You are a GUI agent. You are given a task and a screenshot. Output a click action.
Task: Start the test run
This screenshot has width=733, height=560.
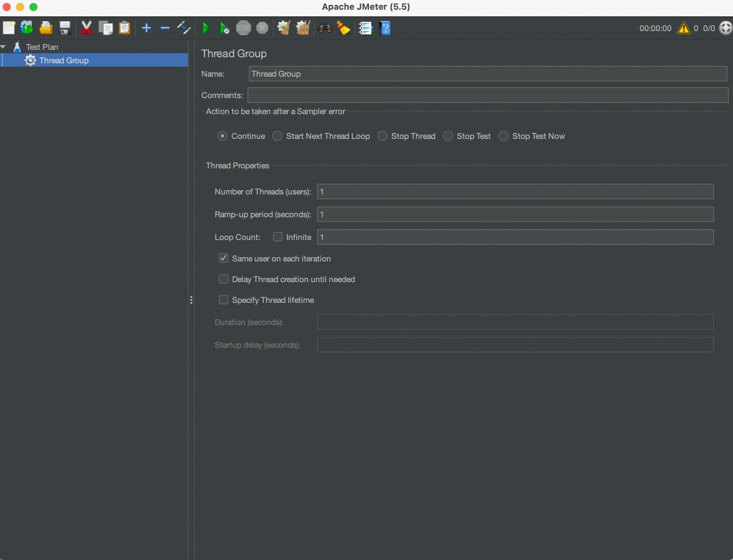[x=206, y=28]
